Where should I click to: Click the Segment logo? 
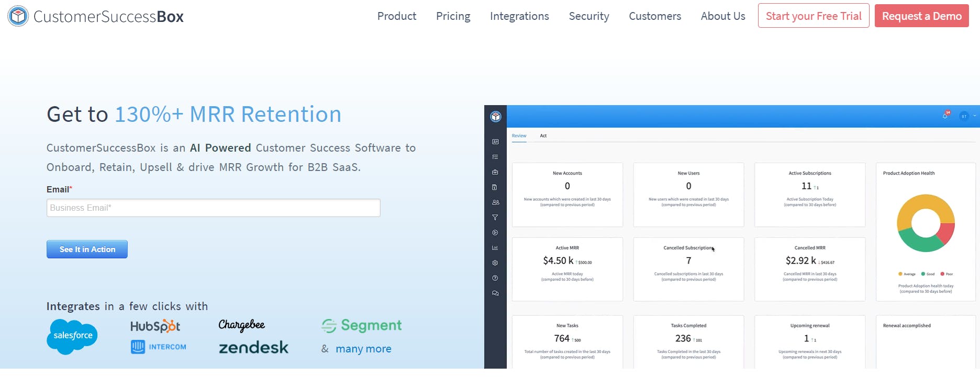(362, 326)
